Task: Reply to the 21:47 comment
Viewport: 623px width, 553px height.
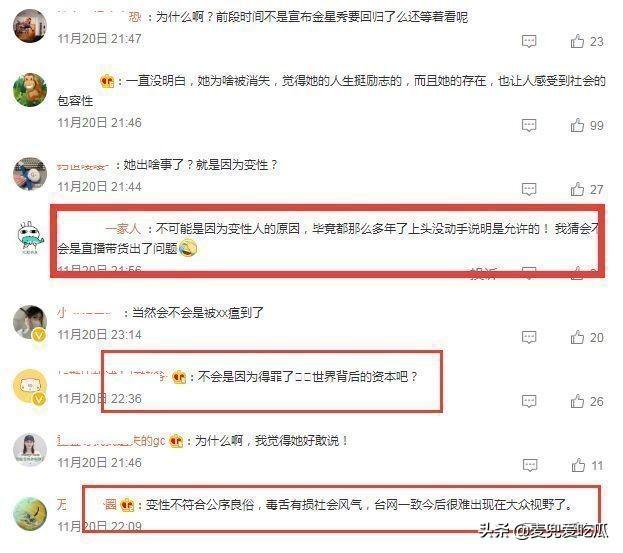Action: coord(529,41)
